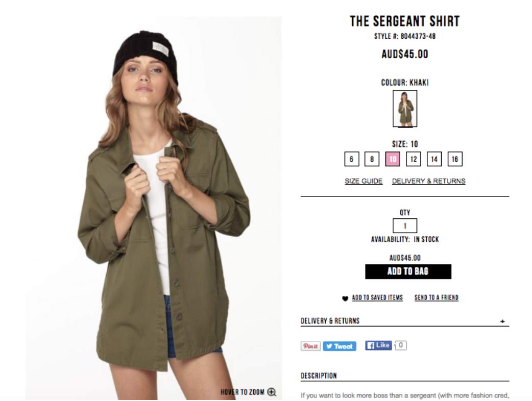Click the Pin it button
Viewport: 532px width, 401px height.
(x=310, y=346)
